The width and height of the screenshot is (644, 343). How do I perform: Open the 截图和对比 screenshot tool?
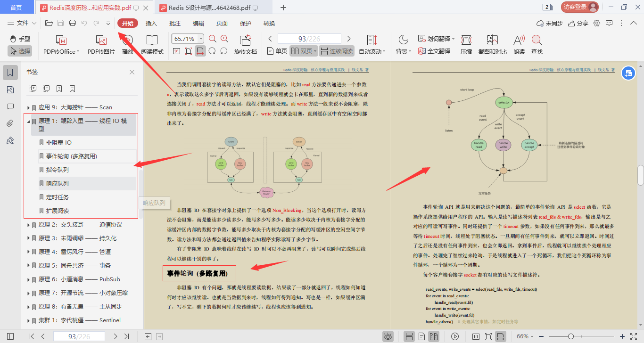pos(492,45)
